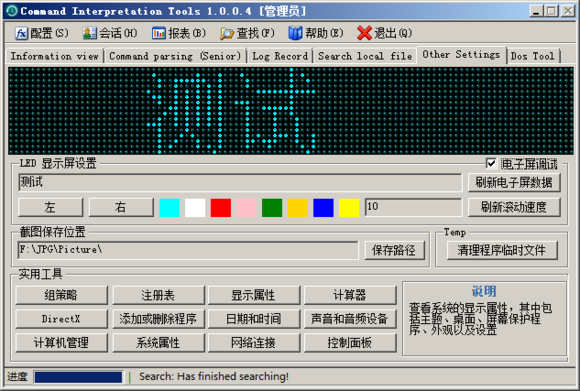
Task: Open the 配置(S) toolbar icon
Action: [x=21, y=33]
